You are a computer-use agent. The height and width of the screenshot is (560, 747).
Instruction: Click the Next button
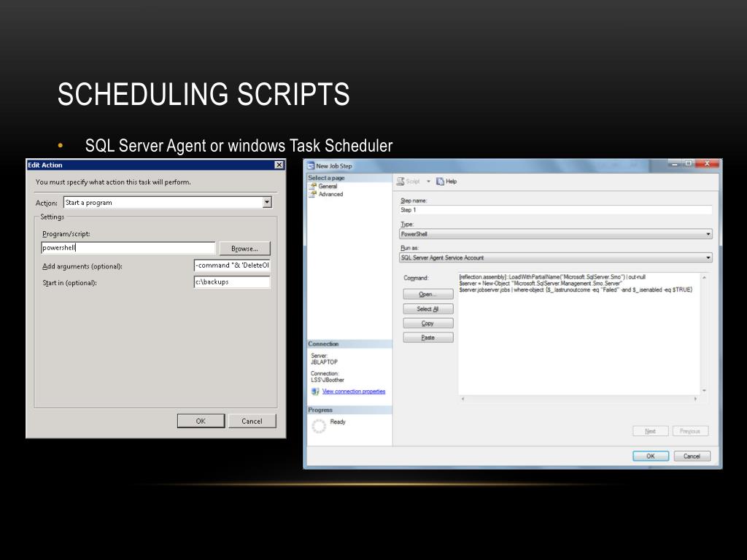click(650, 431)
